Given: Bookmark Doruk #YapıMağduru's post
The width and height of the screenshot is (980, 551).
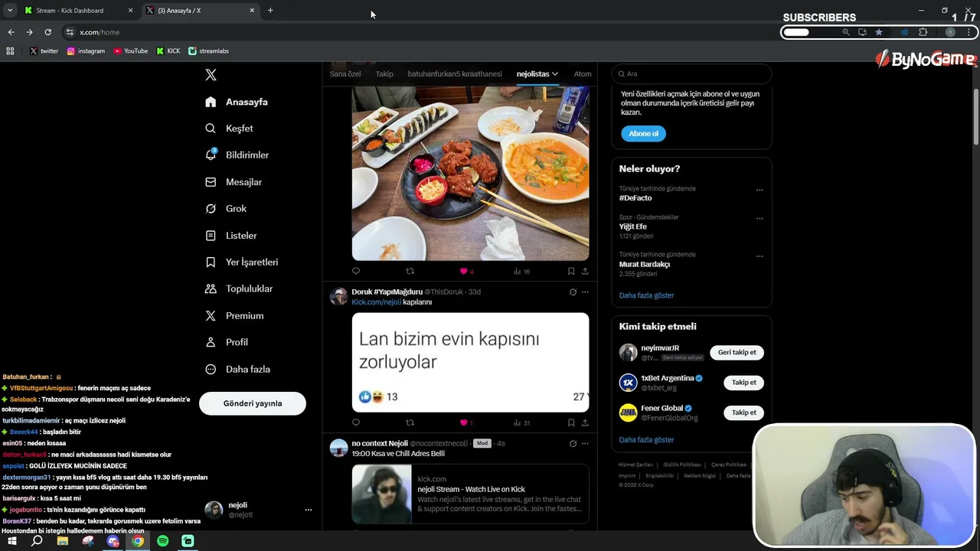Looking at the screenshot, I should coord(571,422).
